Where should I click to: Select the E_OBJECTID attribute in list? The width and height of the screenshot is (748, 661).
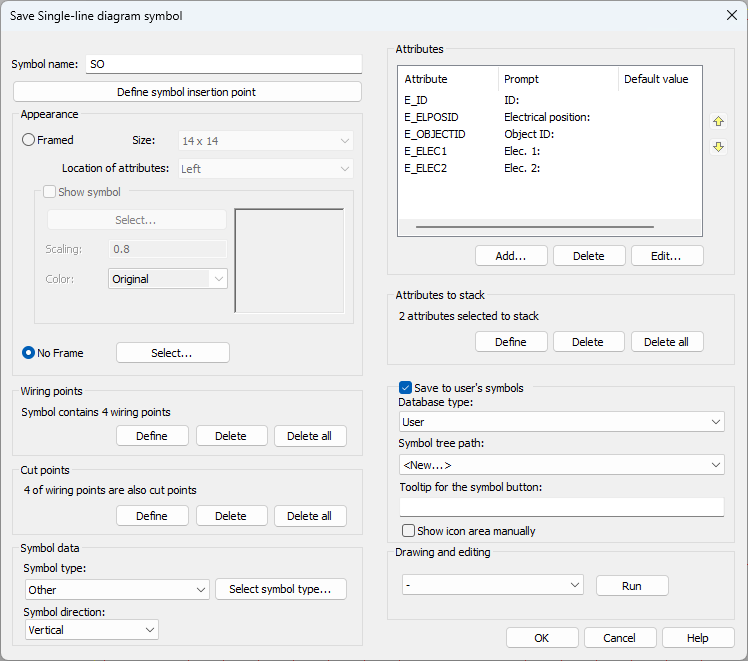pos(435,134)
